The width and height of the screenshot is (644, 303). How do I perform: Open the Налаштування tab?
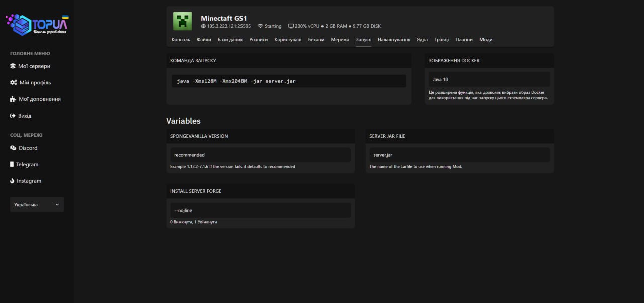click(393, 40)
